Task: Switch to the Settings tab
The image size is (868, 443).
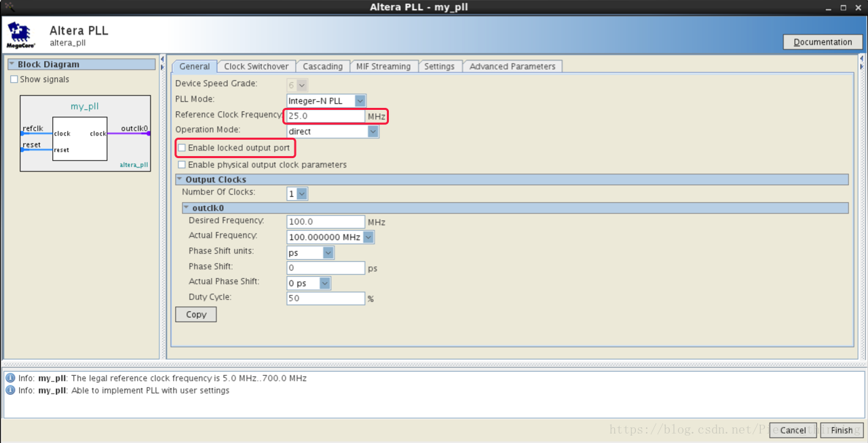Action: click(439, 66)
